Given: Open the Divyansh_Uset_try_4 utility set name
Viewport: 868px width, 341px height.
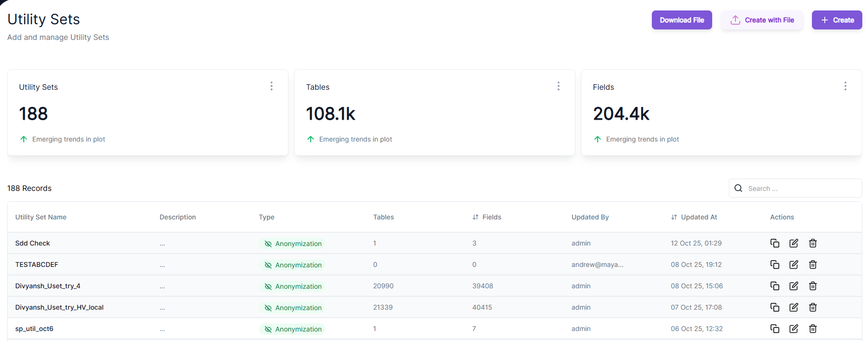Looking at the screenshot, I should point(48,286).
